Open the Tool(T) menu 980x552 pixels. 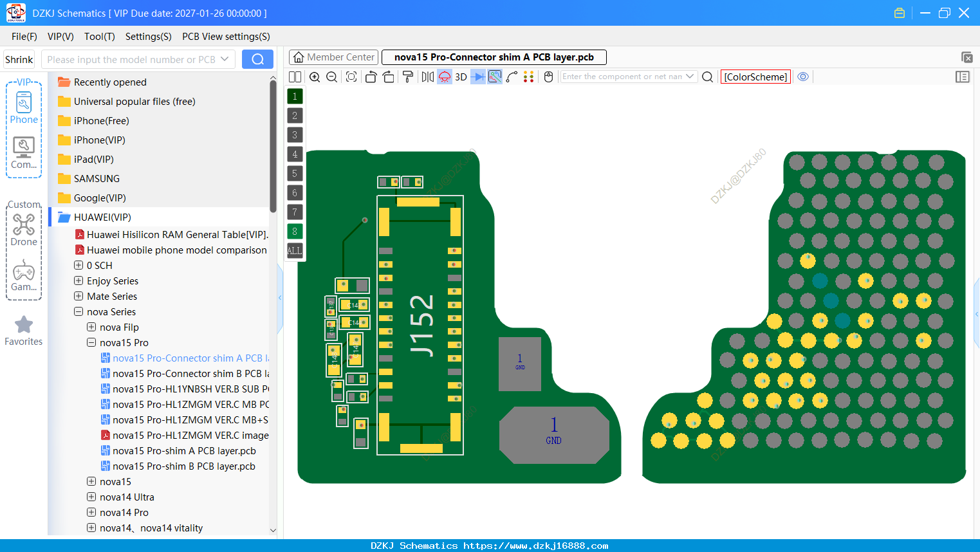[100, 37]
